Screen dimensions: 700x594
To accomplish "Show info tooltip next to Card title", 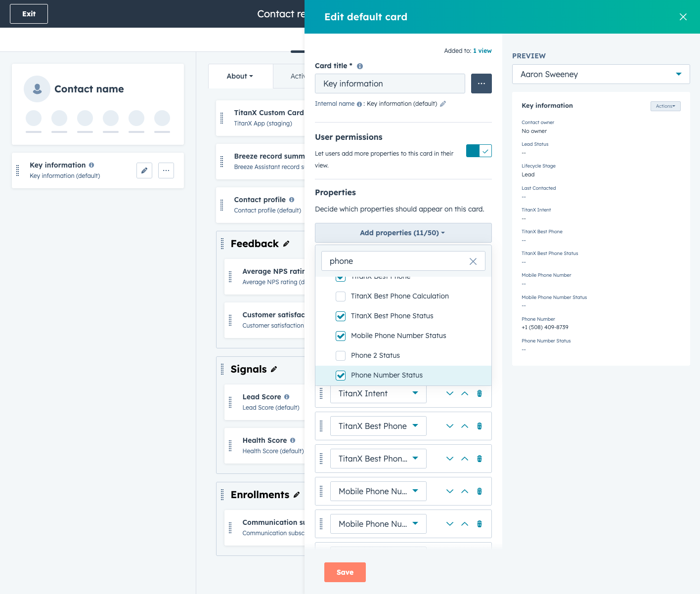I will click(360, 66).
